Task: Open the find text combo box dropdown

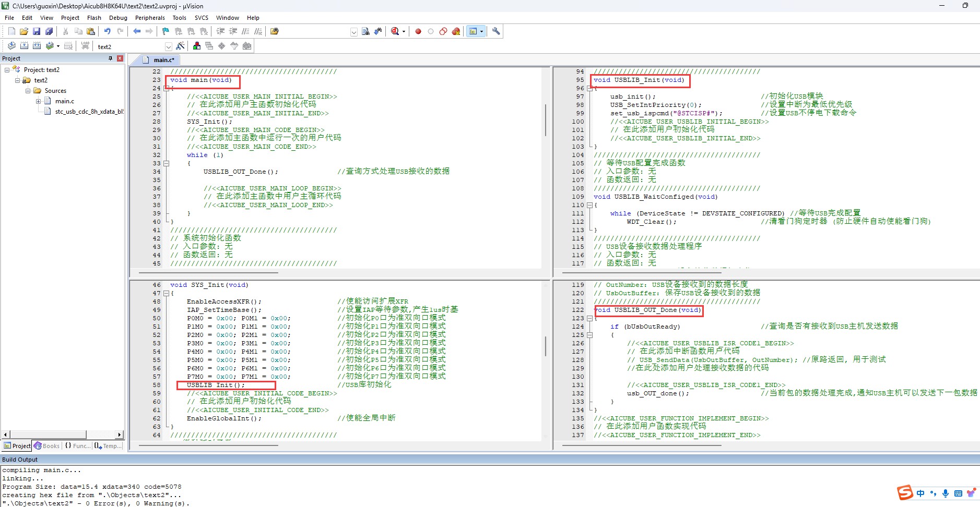Action: pyautogui.click(x=353, y=32)
